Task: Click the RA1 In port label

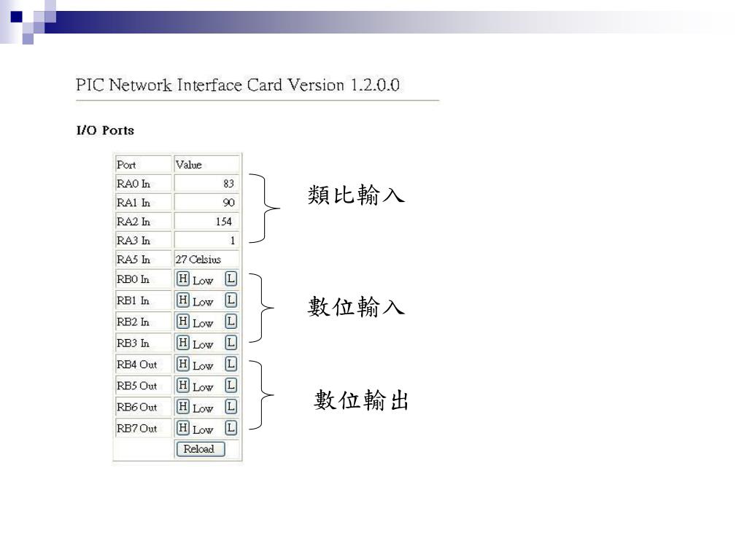Action: pos(133,203)
